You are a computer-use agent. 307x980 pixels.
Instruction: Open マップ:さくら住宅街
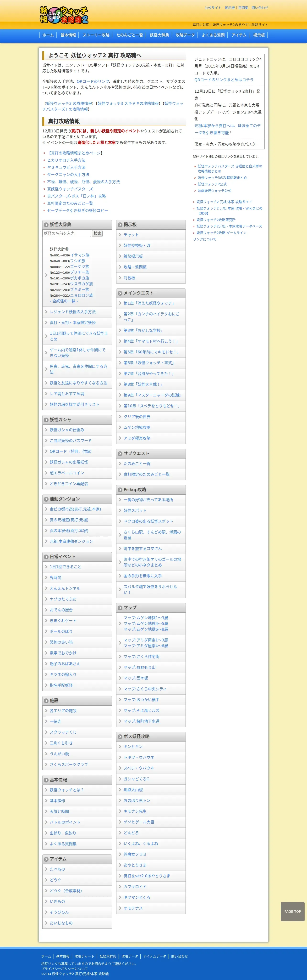point(141,657)
